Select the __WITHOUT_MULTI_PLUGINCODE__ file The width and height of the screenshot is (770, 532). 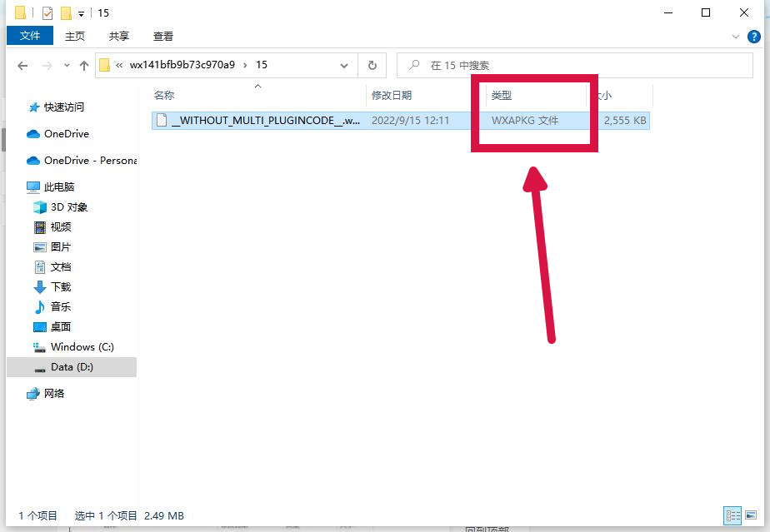click(x=266, y=120)
